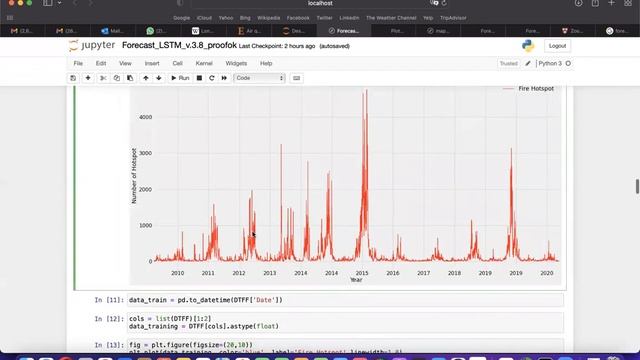Image resolution: width=640 pixels, height=360 pixels.
Task: Restart kernel and run all cells
Action: click(x=224, y=78)
